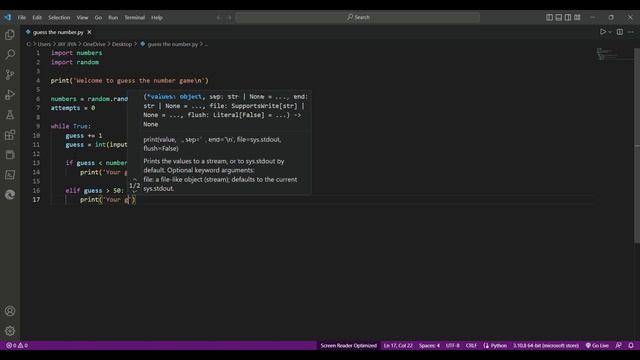The image size is (640, 360).
Task: Open the terminal-style icon in activity bar
Action: pos(10,175)
